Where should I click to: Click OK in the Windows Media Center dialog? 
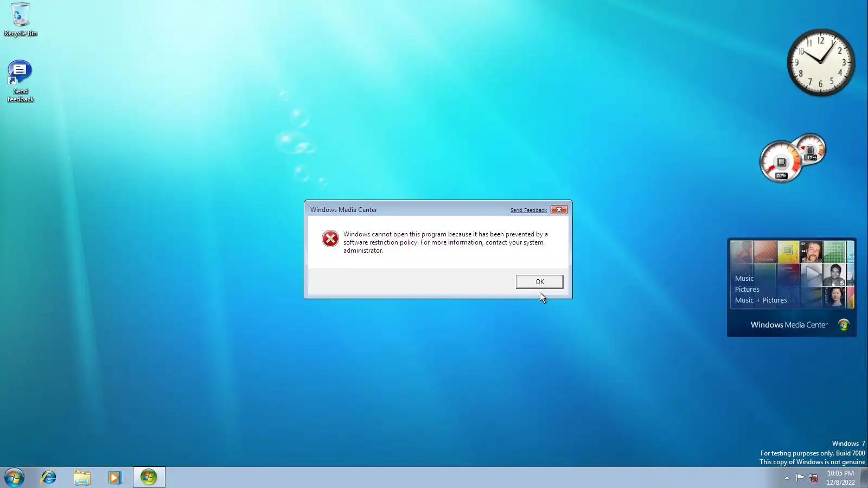[x=539, y=281]
